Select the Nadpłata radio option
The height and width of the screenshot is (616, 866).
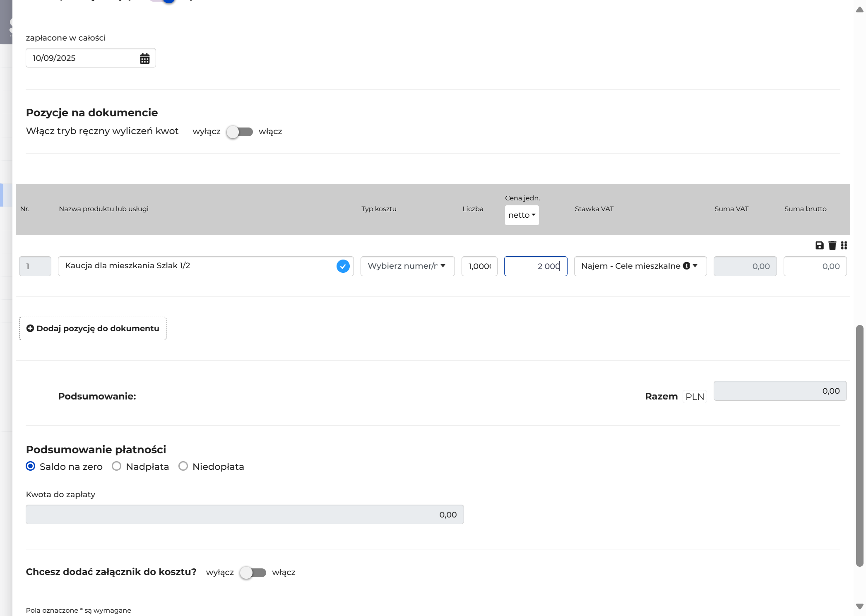pos(117,466)
